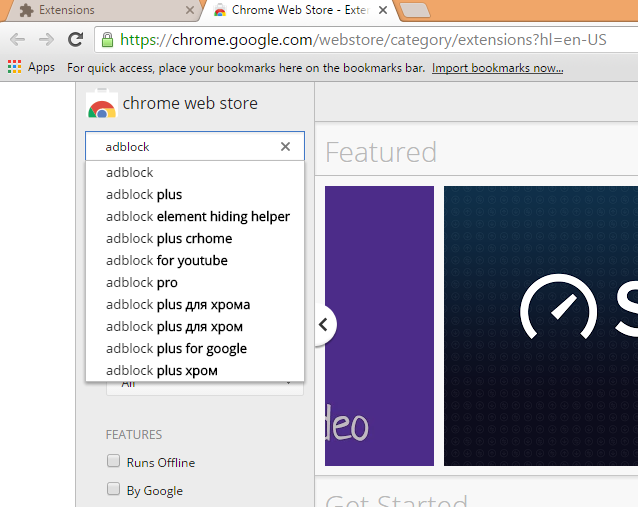This screenshot has width=638, height=507.
Task: Click the green padlock security icon
Action: pos(107,40)
